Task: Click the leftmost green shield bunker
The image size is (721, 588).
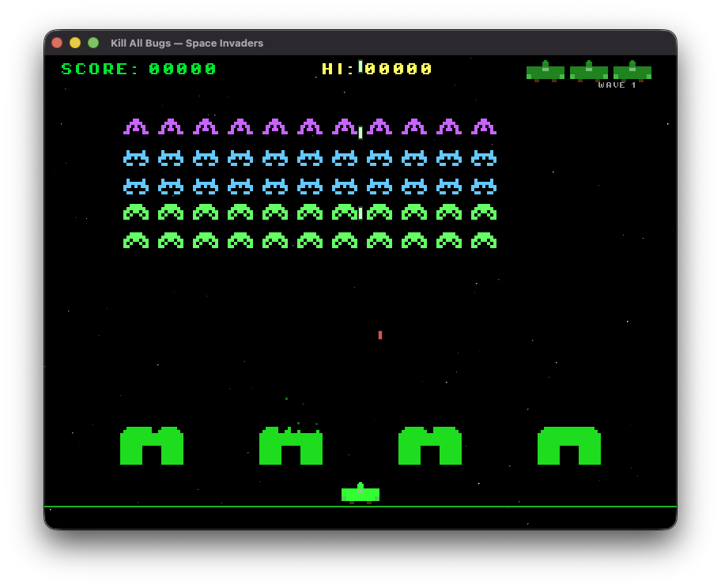Action: [152, 446]
